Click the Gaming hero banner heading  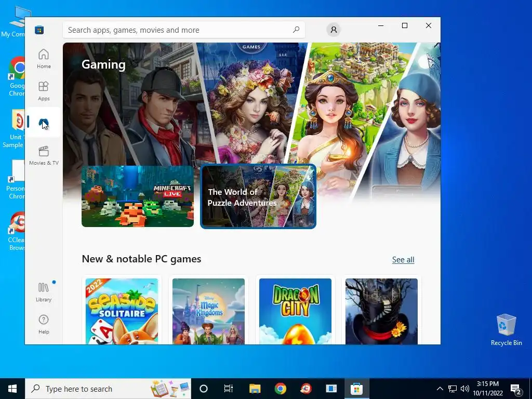(103, 64)
